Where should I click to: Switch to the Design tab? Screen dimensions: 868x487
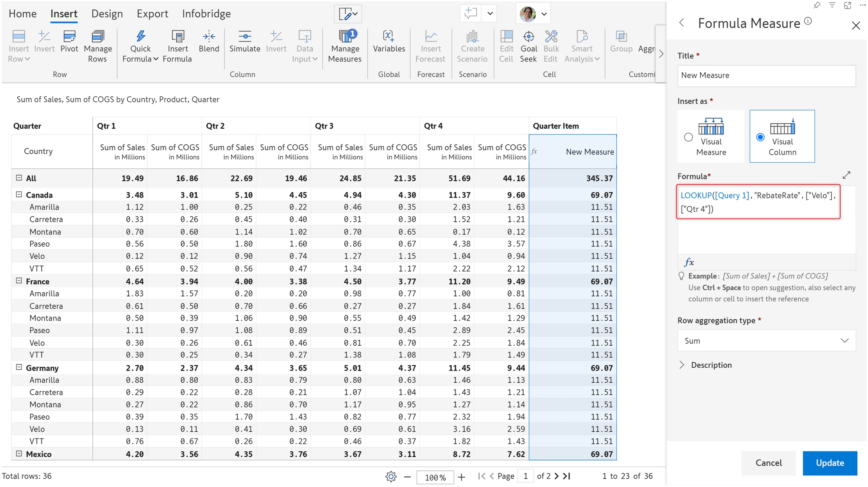(107, 14)
